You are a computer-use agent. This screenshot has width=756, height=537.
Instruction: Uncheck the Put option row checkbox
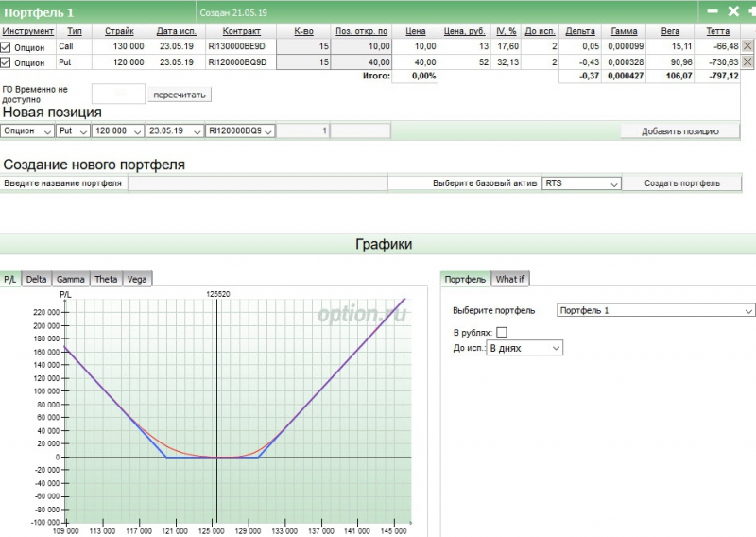[x=6, y=62]
